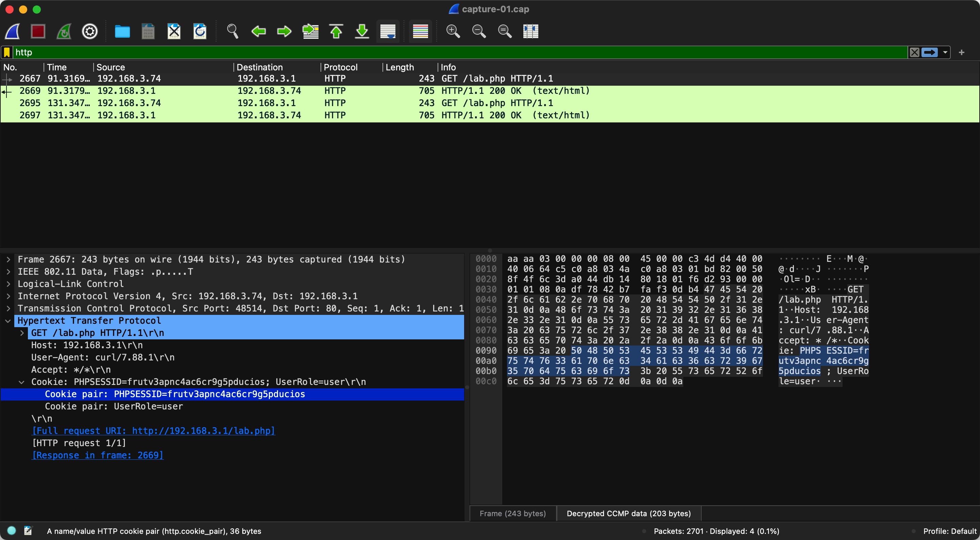980x540 pixels.
Task: Click Zoom in magnifier icon
Action: 453,31
